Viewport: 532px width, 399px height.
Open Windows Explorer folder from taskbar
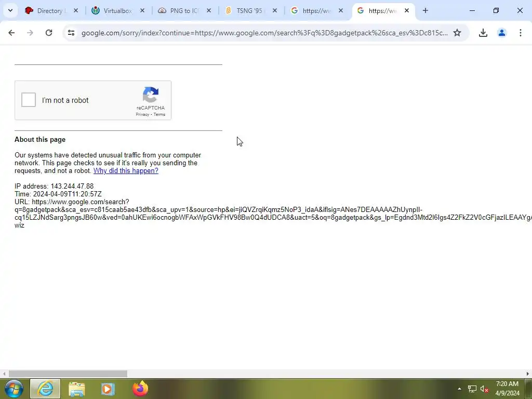[77, 389]
